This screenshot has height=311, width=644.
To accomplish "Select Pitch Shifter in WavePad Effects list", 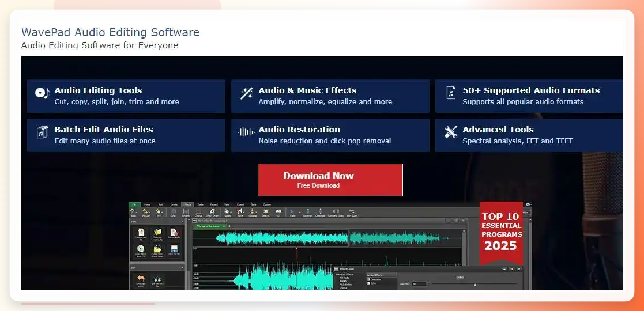I will (x=345, y=285).
